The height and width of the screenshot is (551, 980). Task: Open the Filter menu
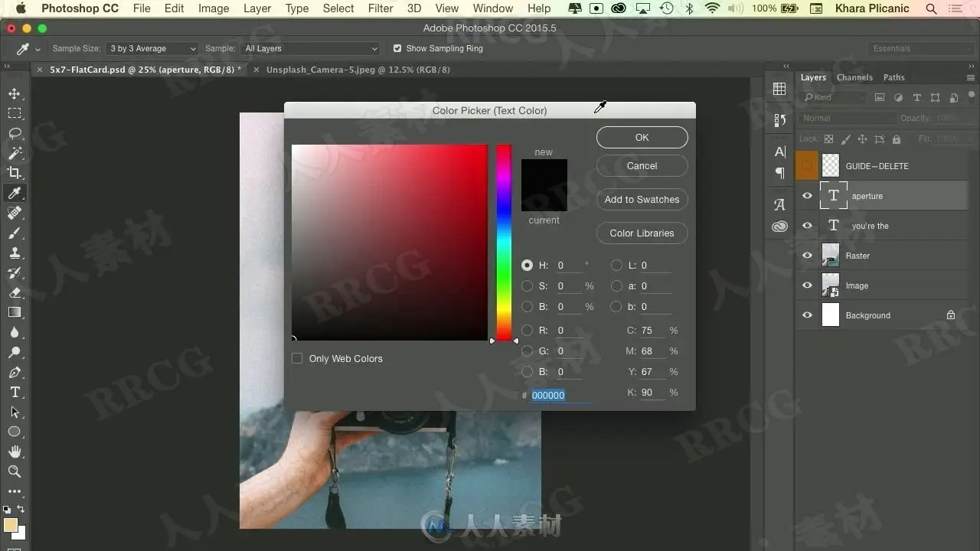(x=381, y=8)
